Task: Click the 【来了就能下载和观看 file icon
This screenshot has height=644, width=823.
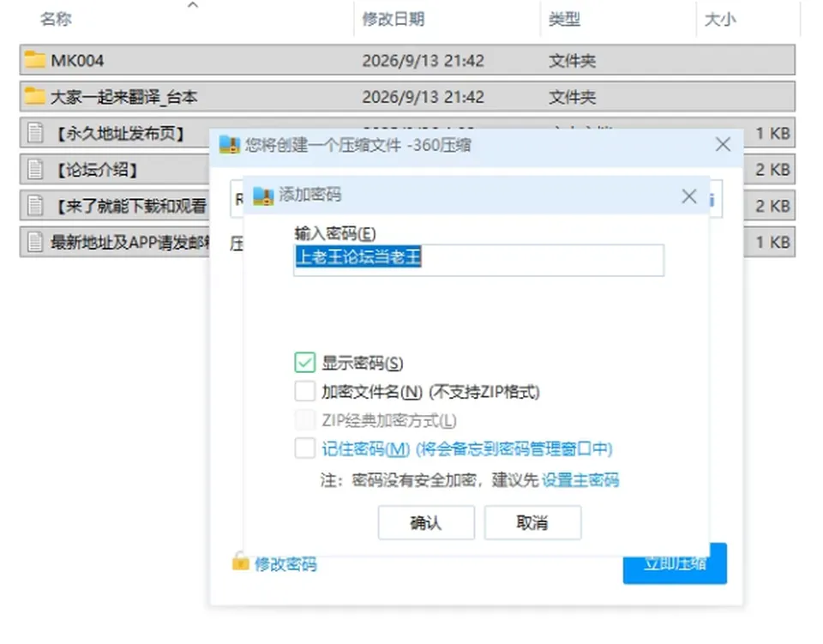Action: coord(35,205)
